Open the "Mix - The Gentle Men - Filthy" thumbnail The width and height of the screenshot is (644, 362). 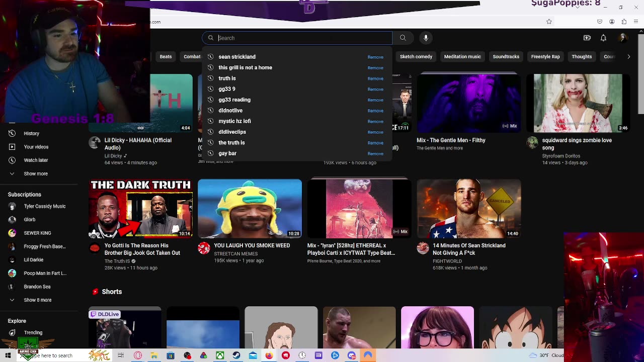pos(469,103)
